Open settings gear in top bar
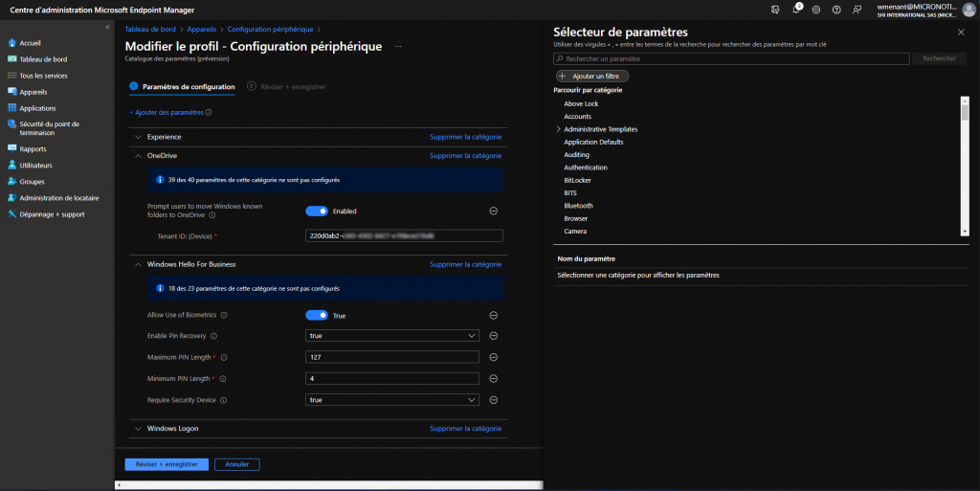The height and width of the screenshot is (491, 980). coord(816,10)
